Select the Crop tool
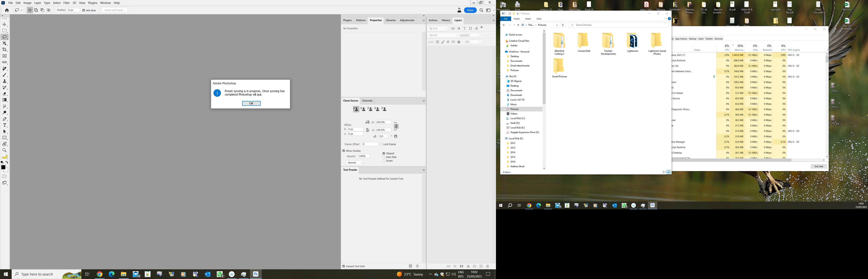The height and width of the screenshot is (279, 868). coord(5,50)
